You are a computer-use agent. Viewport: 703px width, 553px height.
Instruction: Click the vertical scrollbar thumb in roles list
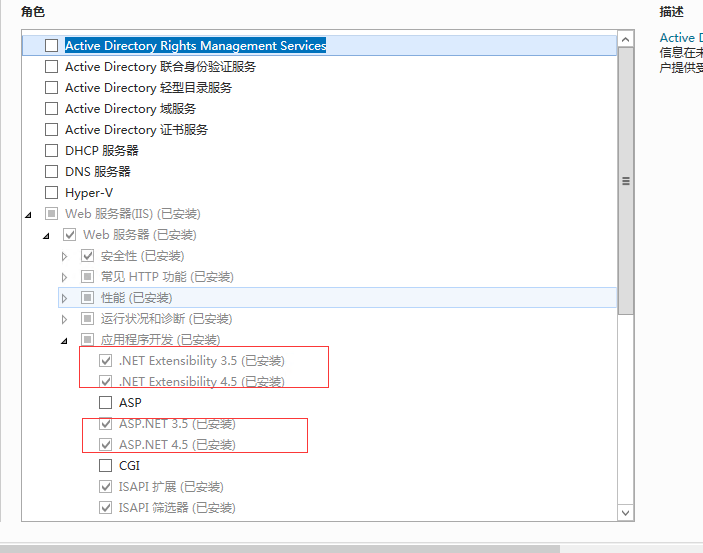(x=625, y=181)
